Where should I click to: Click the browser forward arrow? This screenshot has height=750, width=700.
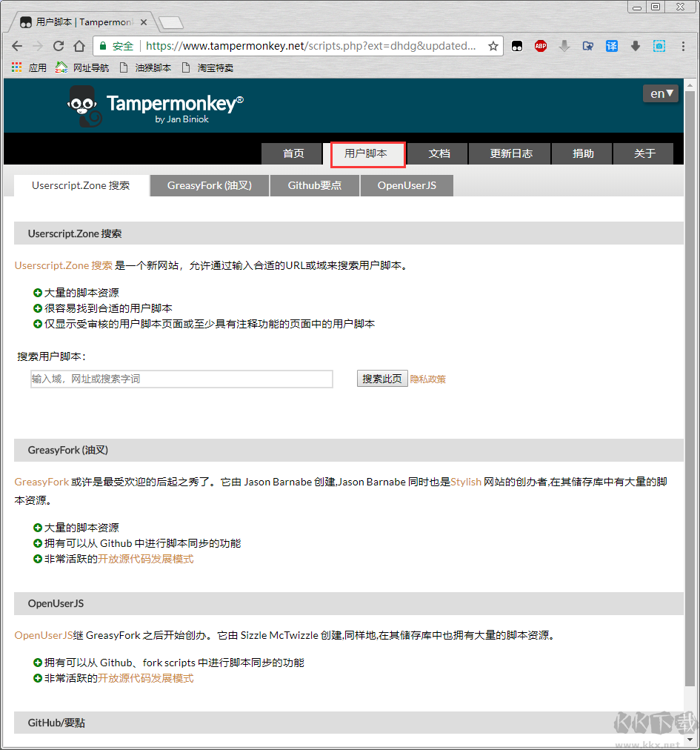click(x=38, y=46)
